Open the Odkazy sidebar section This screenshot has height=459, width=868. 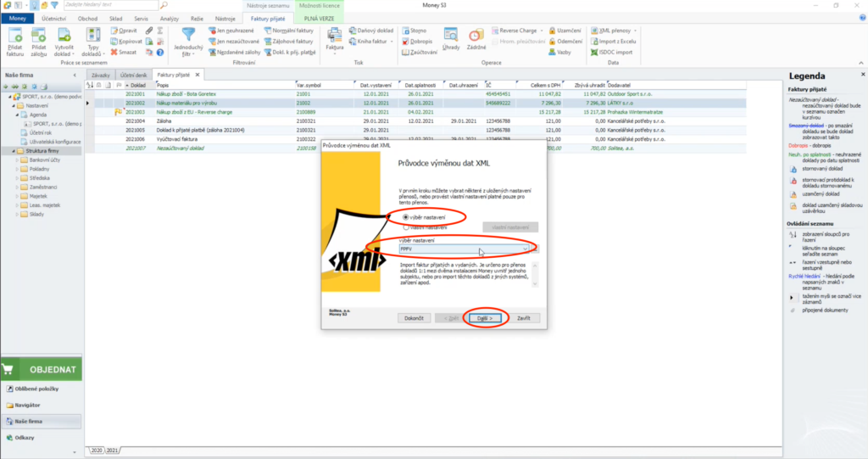(x=25, y=438)
